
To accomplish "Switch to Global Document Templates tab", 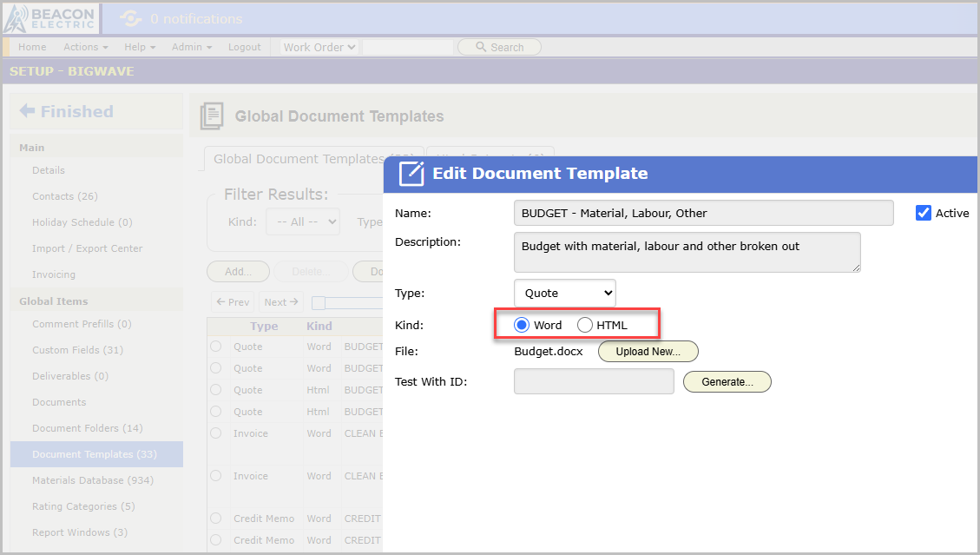I will [x=298, y=159].
